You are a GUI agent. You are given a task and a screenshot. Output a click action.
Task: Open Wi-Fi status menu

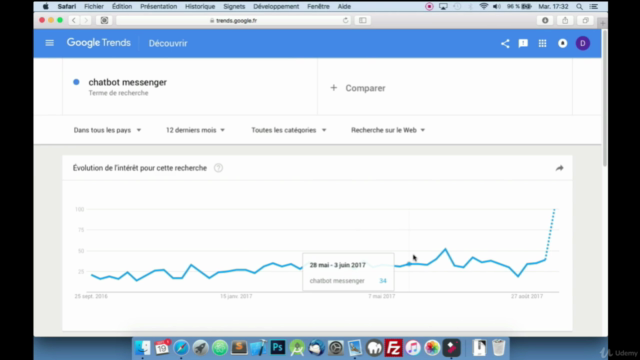(484, 7)
